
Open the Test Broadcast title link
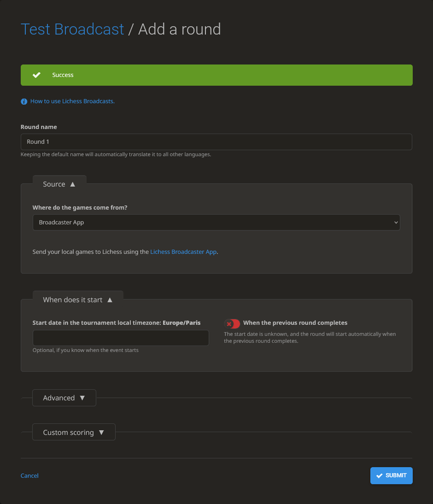[x=72, y=29]
